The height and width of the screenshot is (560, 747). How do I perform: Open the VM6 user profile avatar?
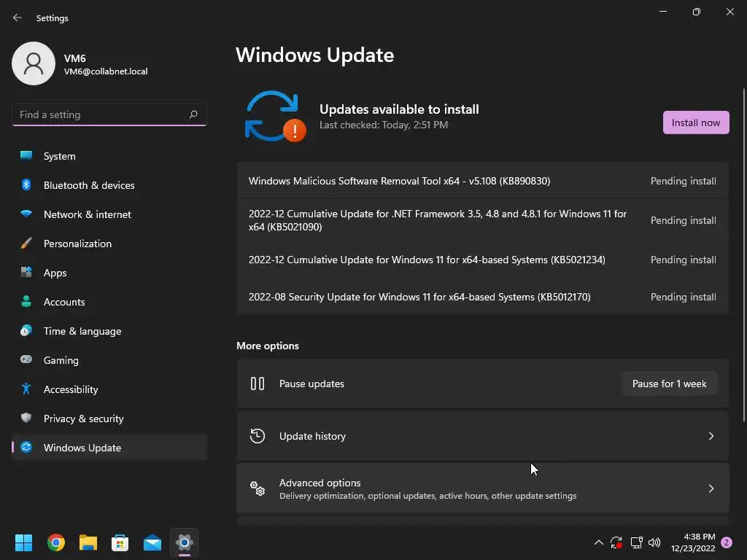(x=34, y=63)
